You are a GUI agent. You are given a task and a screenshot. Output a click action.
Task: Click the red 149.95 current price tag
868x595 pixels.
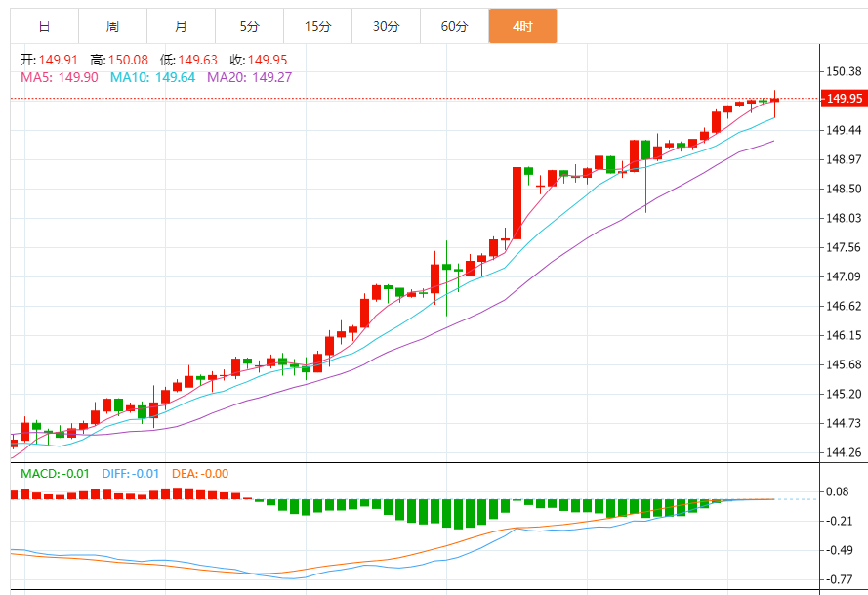[843, 99]
